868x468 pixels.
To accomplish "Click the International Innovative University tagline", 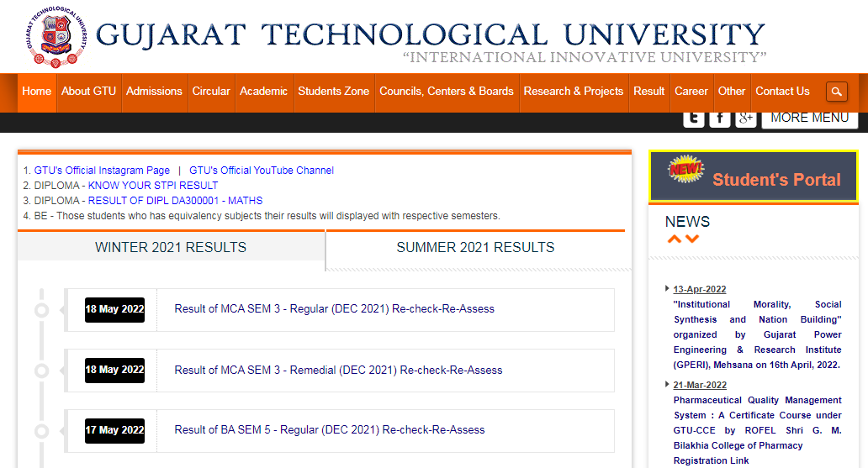I will (x=585, y=57).
